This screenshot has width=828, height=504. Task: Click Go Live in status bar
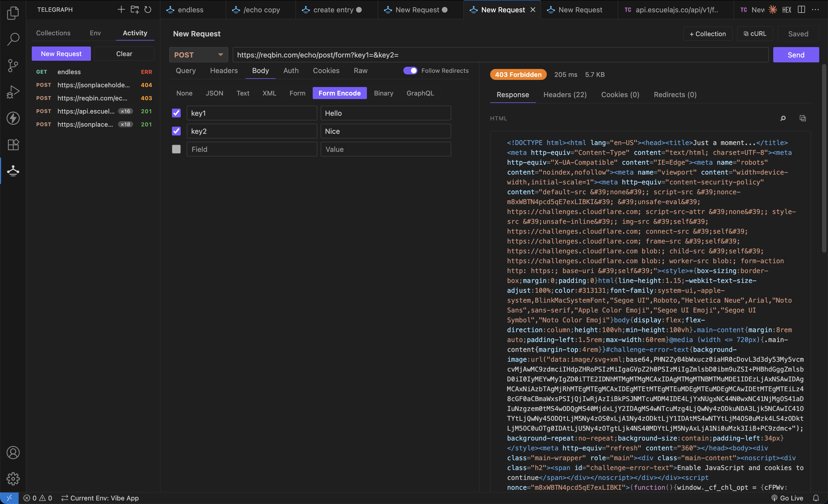787,498
